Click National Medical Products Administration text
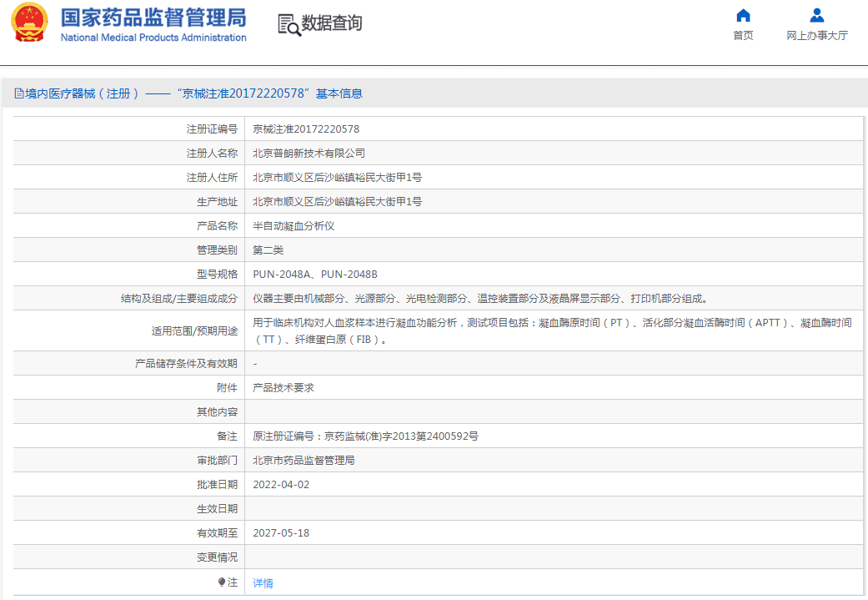This screenshot has width=868, height=600. pos(153,38)
